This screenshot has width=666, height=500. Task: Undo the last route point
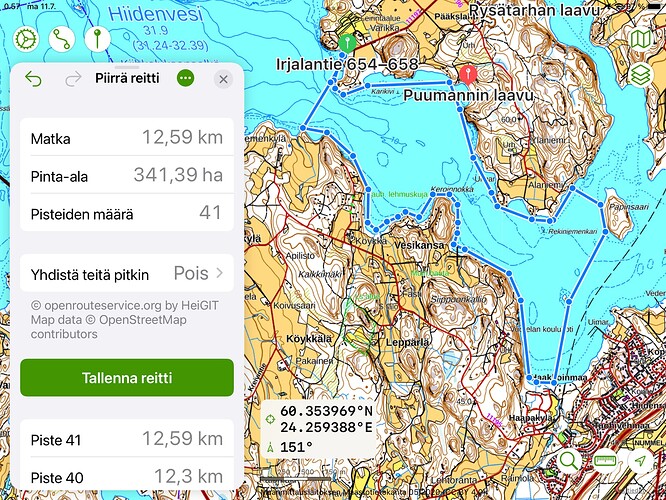click(x=34, y=79)
